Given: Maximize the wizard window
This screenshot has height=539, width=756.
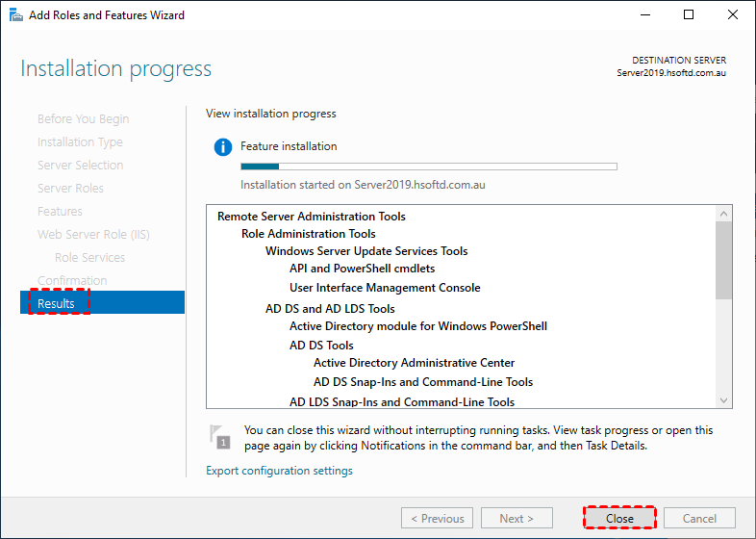Looking at the screenshot, I should click(x=688, y=15).
